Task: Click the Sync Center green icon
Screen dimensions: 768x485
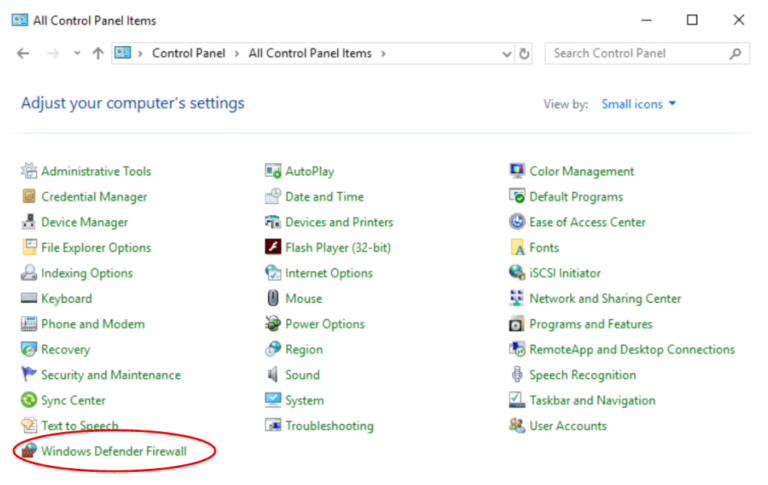Action: [x=29, y=400]
